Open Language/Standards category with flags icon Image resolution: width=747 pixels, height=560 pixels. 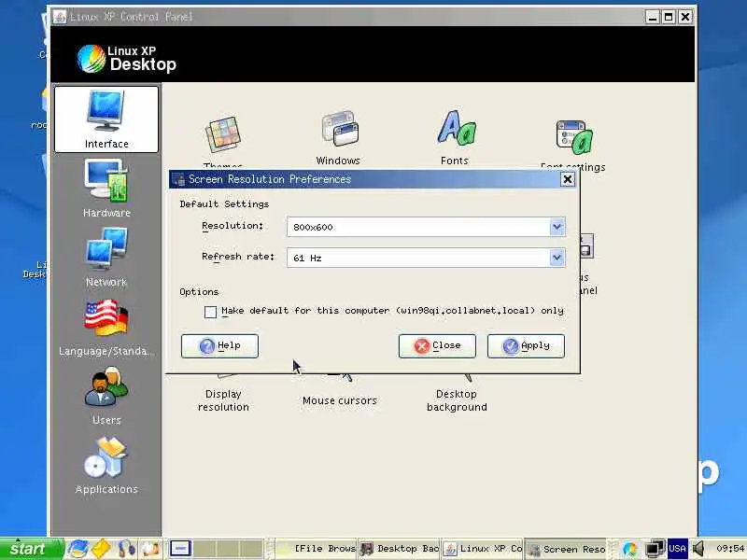point(106,328)
